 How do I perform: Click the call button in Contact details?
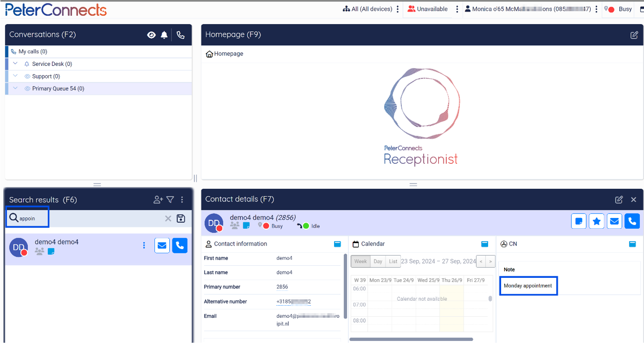point(632,221)
